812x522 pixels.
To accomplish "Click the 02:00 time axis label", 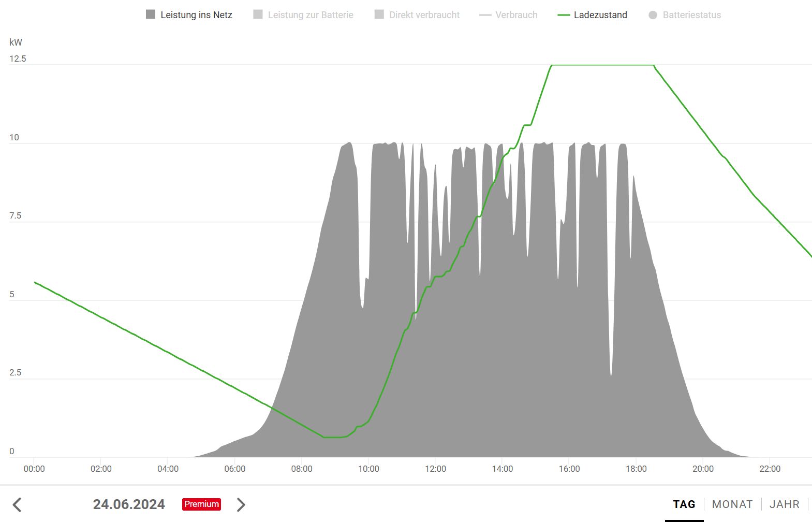I will coord(101,469).
